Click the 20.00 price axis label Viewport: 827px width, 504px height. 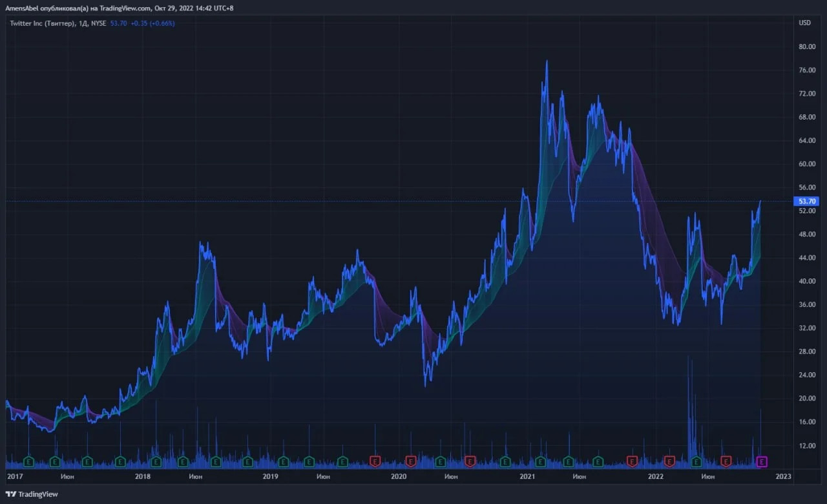tap(807, 399)
